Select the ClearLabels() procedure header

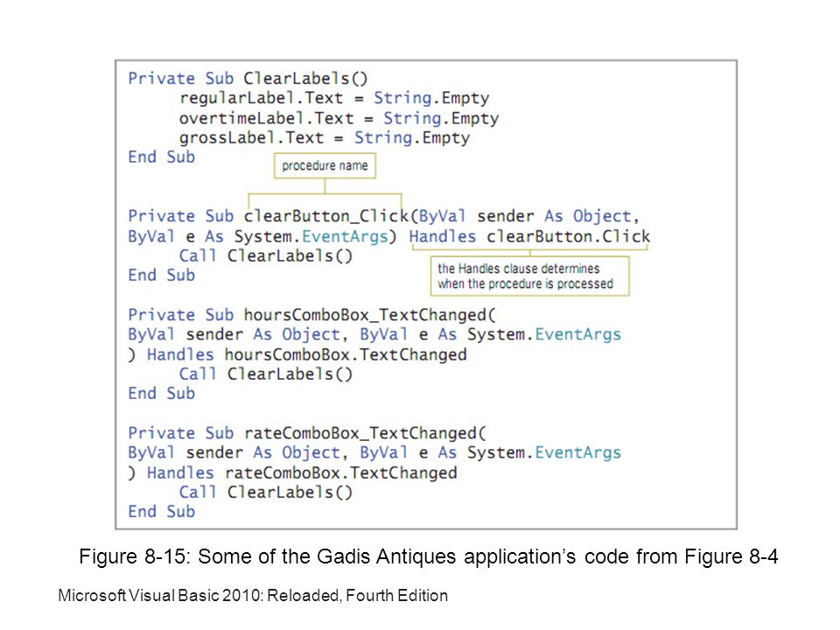(x=248, y=78)
